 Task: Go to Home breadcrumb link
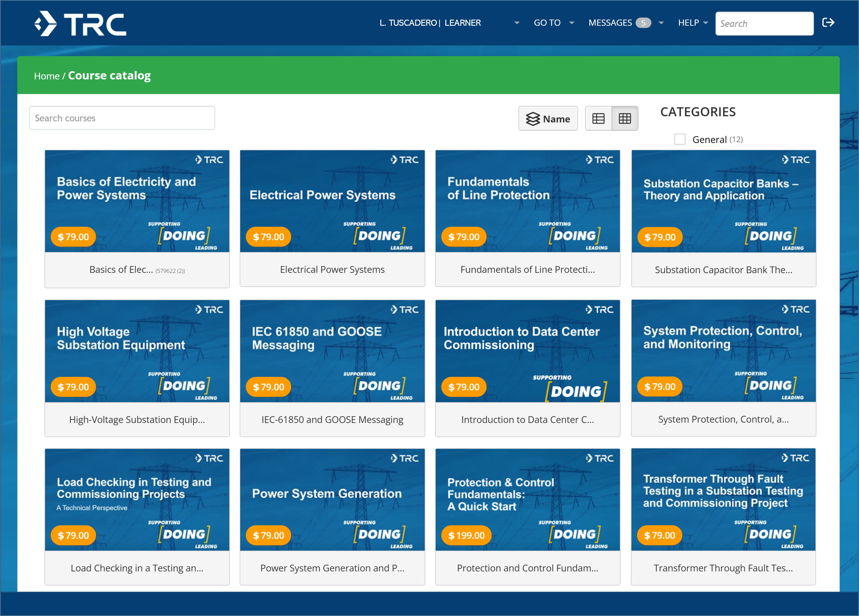coord(47,76)
